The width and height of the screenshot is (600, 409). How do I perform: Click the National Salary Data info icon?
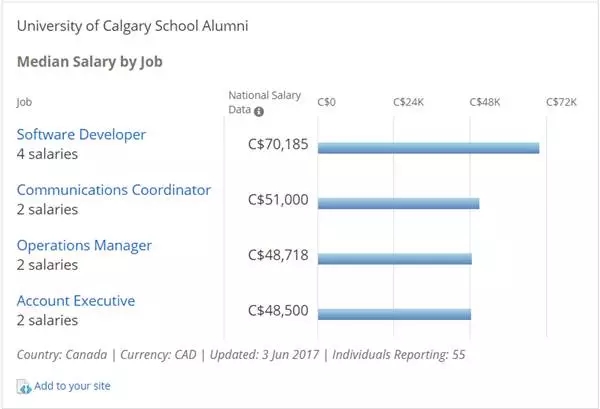pos(259,111)
